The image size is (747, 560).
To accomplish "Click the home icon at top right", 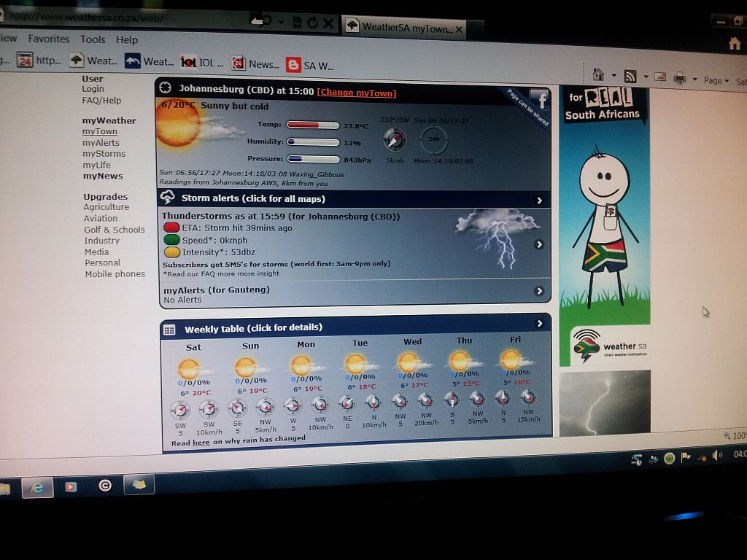I will tap(734, 44).
